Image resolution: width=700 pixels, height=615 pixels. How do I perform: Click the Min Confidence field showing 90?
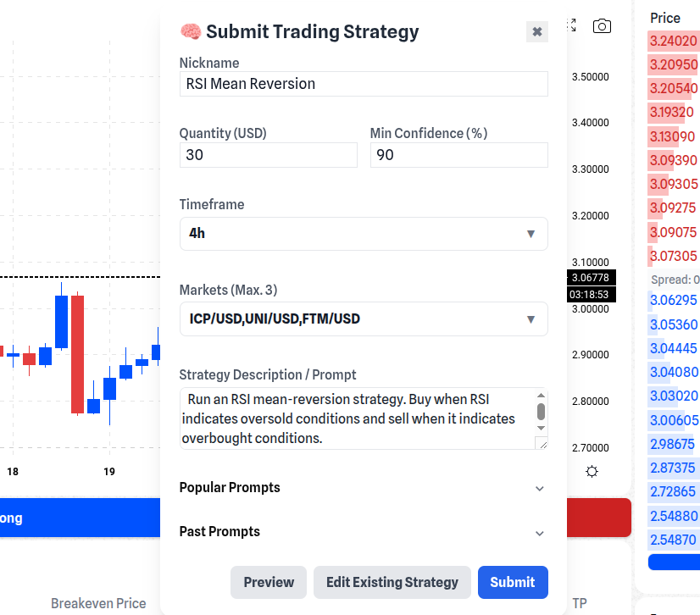458,155
